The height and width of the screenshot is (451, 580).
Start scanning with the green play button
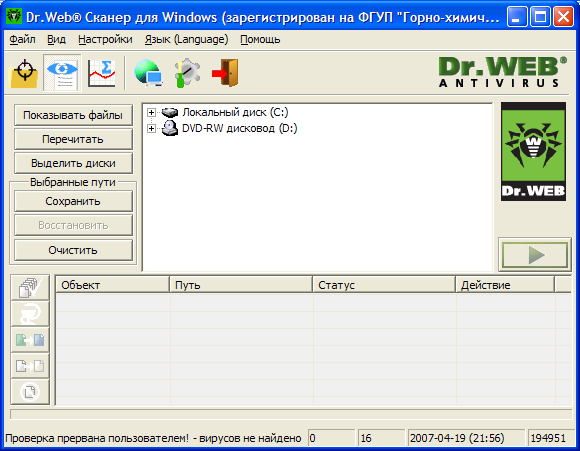tap(535, 255)
